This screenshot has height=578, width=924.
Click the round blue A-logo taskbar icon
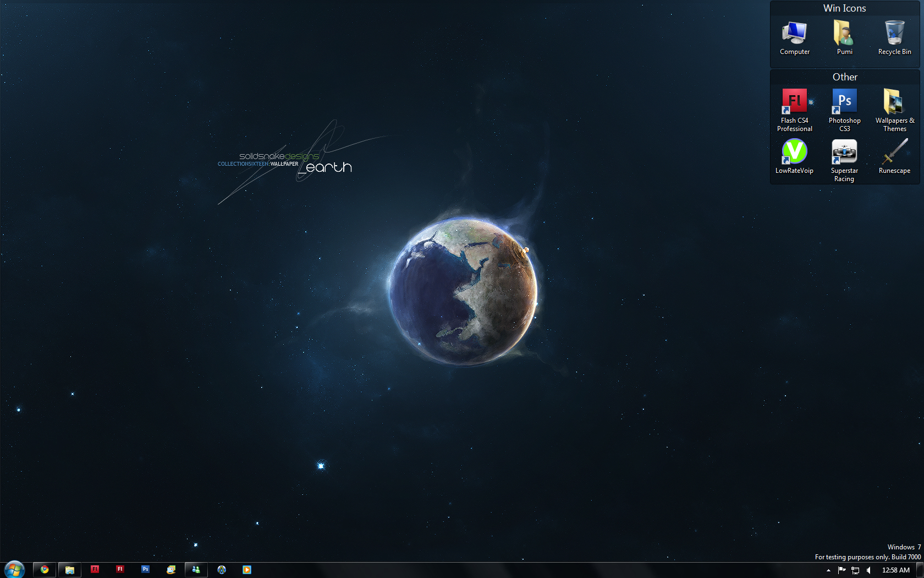222,570
